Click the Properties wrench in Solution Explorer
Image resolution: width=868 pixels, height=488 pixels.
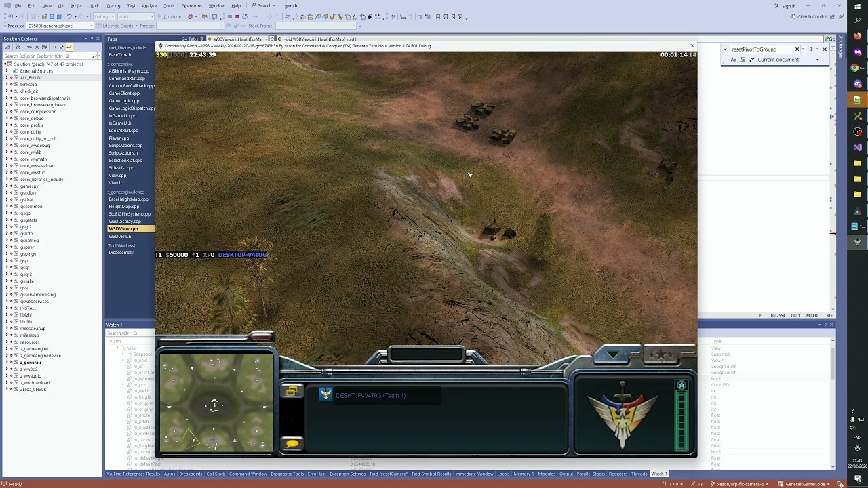point(62,47)
